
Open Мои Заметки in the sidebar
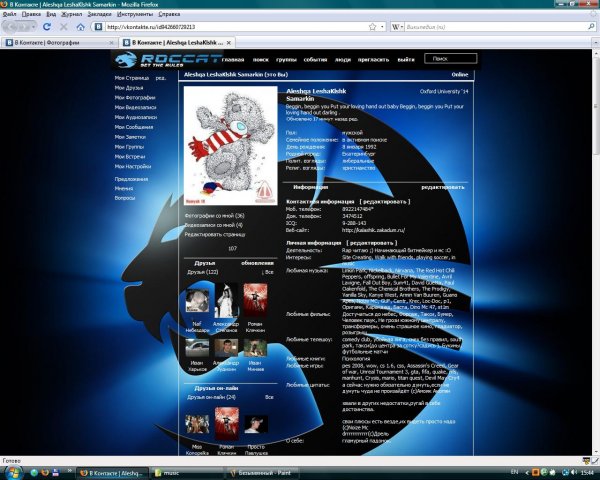click(130, 137)
